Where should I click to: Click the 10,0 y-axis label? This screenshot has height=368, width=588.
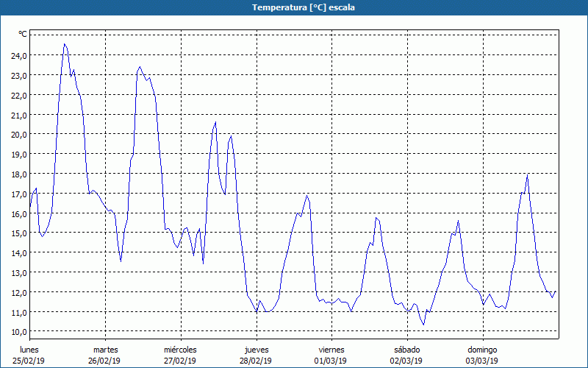click(x=19, y=332)
